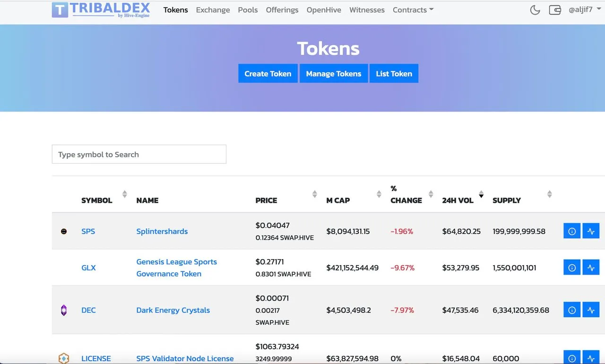Open the LICENSE symbol link
Viewport: 605px width, 364px height.
click(x=96, y=358)
